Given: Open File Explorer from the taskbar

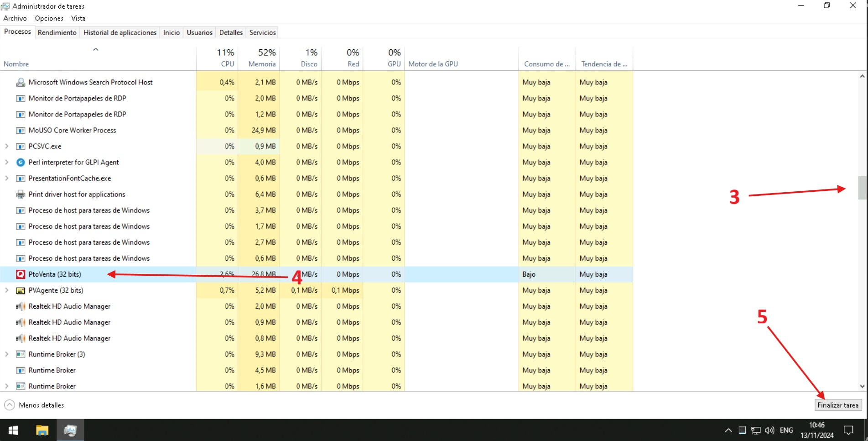Looking at the screenshot, I should pos(42,430).
